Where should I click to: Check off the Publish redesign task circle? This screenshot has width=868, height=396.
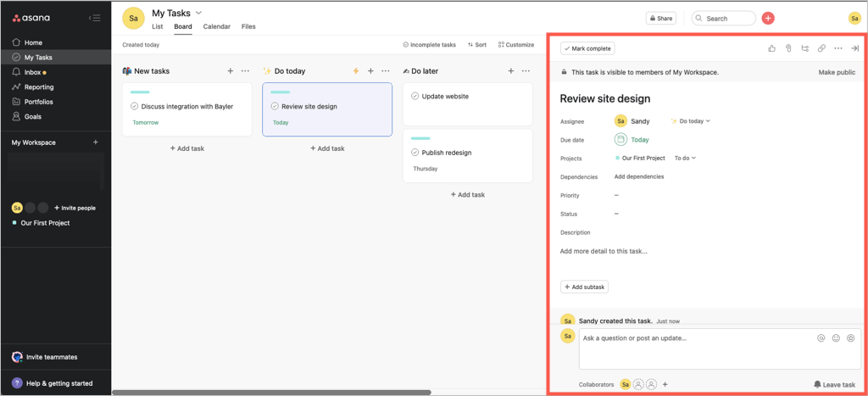[415, 153]
